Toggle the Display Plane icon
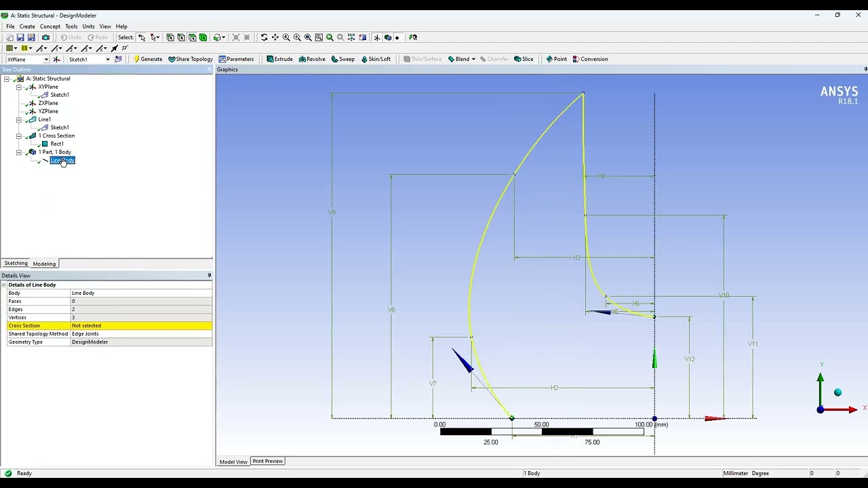This screenshot has height=488, width=868. pos(377,37)
